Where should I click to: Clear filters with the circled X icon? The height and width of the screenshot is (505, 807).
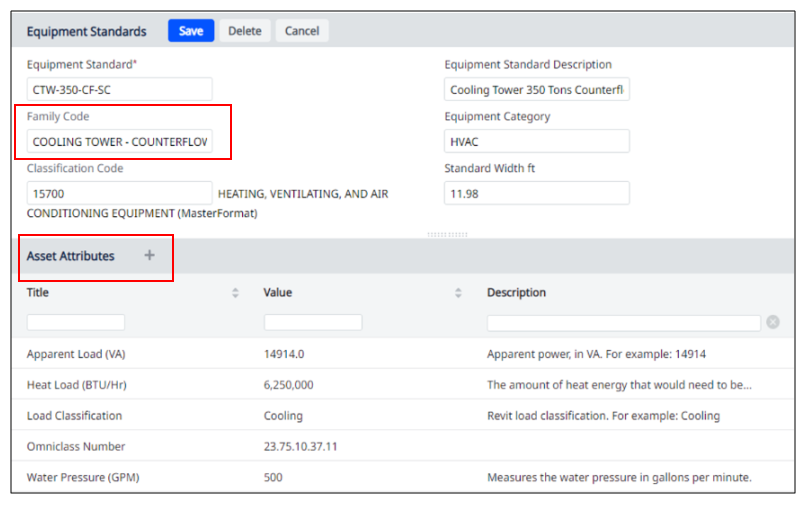click(773, 322)
